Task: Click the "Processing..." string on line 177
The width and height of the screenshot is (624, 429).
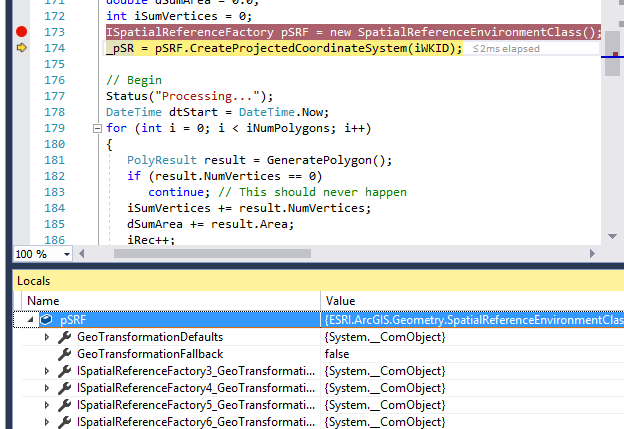Action: [x=207, y=96]
